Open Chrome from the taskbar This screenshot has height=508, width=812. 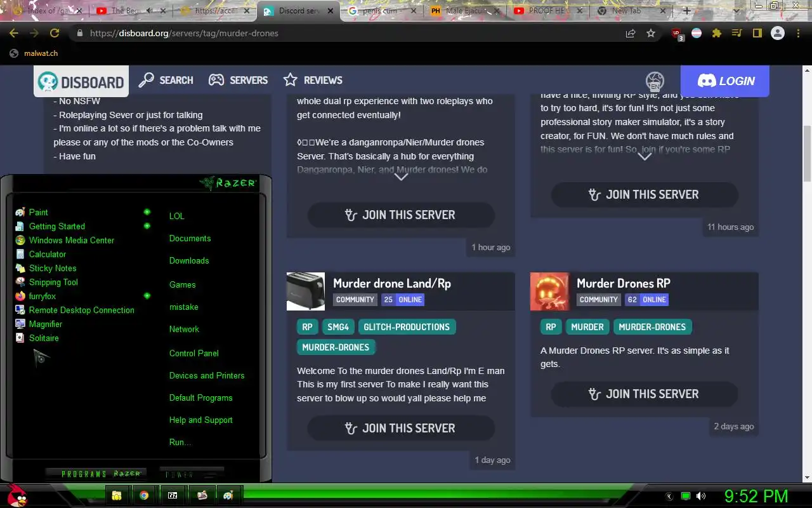144,495
